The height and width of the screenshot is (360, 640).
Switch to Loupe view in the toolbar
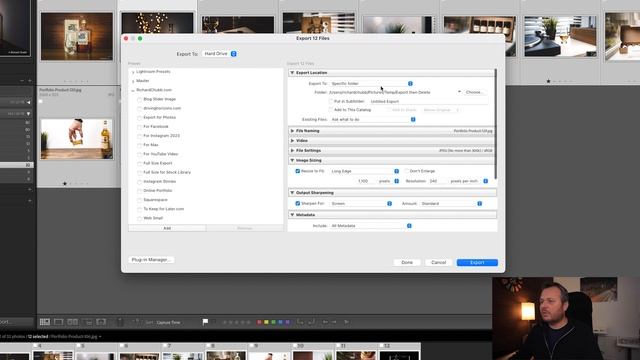[x=58, y=322]
